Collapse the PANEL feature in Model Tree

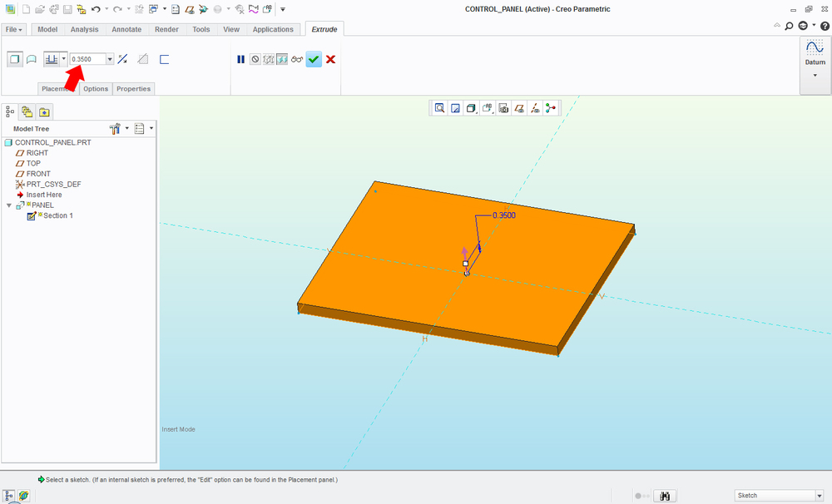click(9, 205)
